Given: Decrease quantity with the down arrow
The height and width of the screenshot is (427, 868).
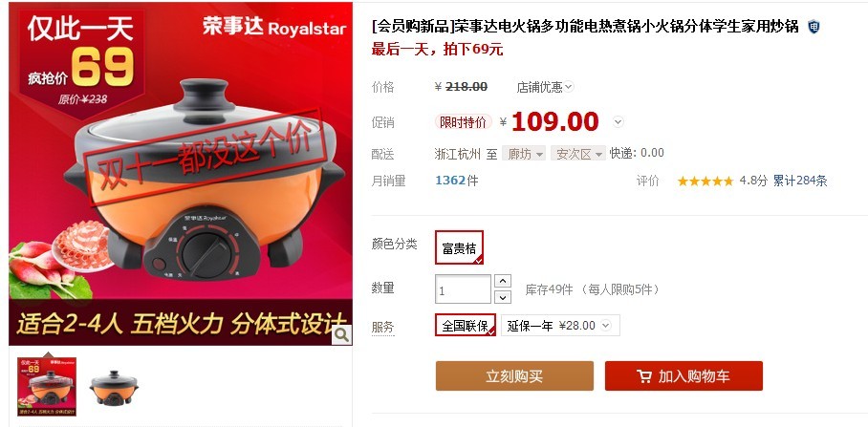Looking at the screenshot, I should tap(502, 298).
